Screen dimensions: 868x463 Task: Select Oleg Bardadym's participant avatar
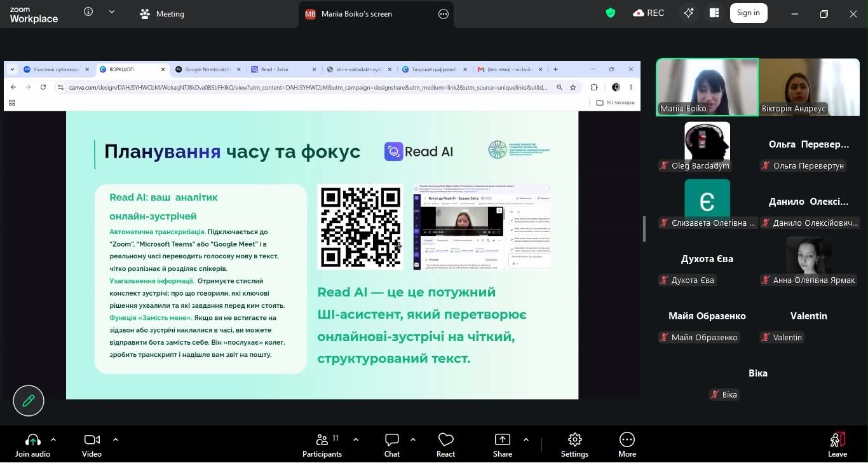pyautogui.click(x=707, y=144)
